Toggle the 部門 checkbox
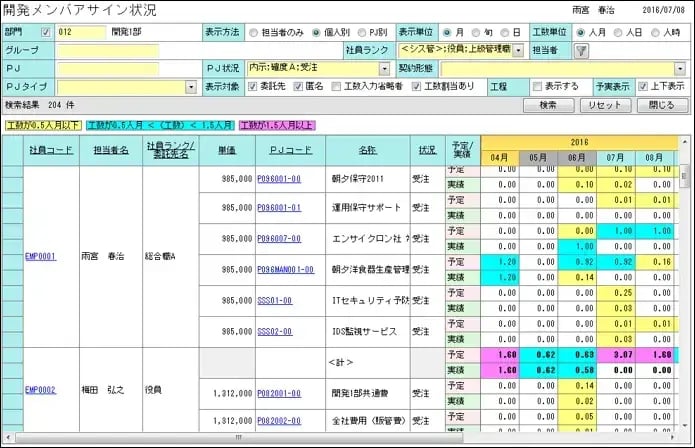The width and height of the screenshot is (695, 448). pyautogui.click(x=45, y=31)
